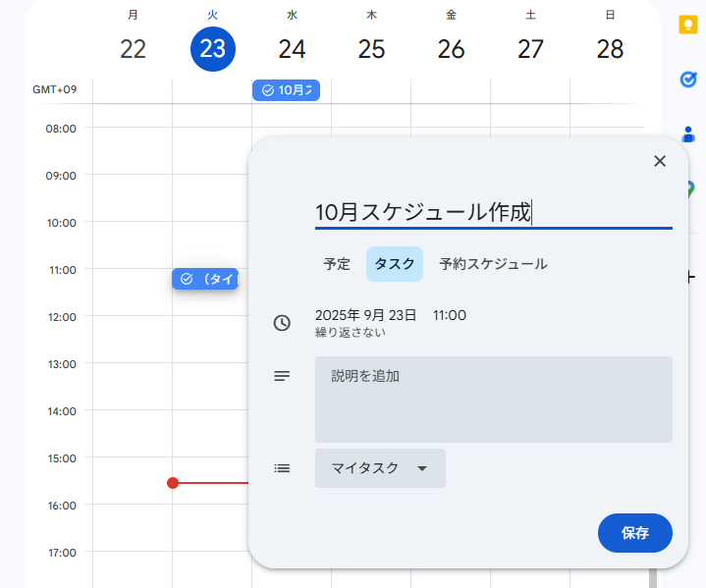Click the title field 10月スケジュール作成
The width and height of the screenshot is (706, 588).
[x=493, y=212]
